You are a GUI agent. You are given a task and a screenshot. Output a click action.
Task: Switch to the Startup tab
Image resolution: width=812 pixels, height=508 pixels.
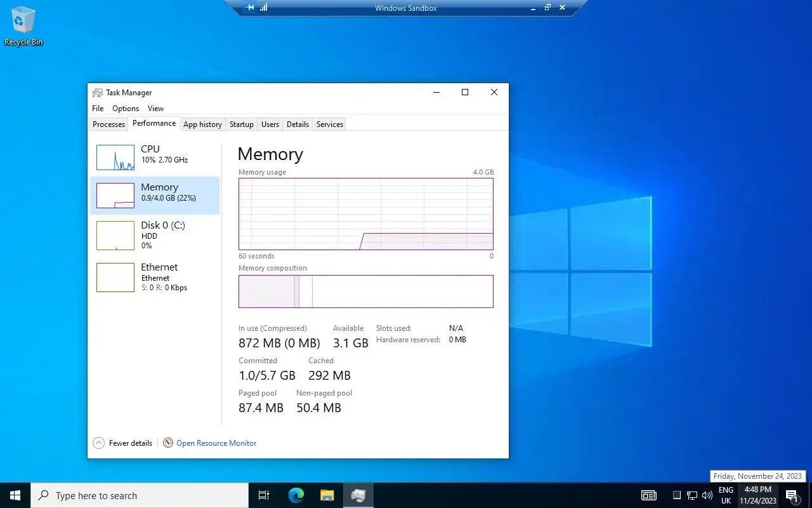point(242,124)
